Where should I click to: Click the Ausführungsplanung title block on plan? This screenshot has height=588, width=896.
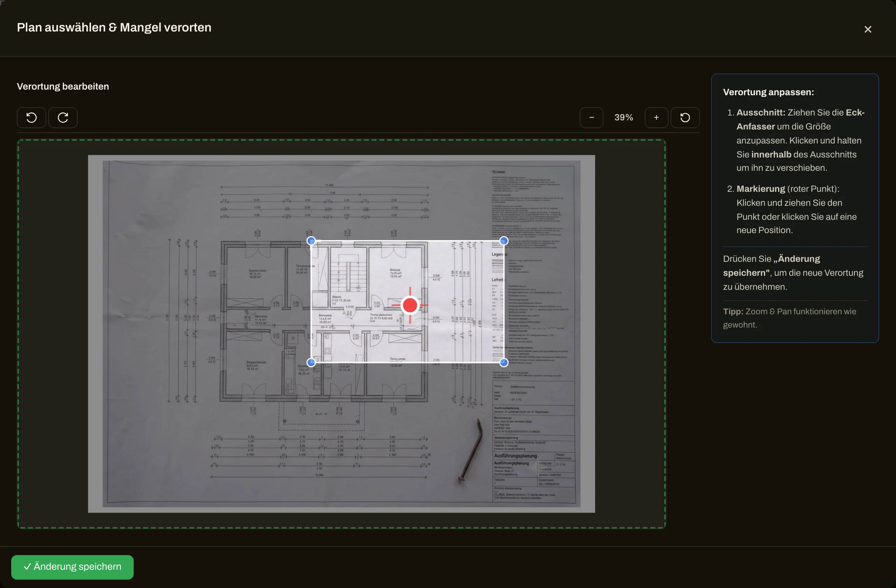[x=516, y=456]
